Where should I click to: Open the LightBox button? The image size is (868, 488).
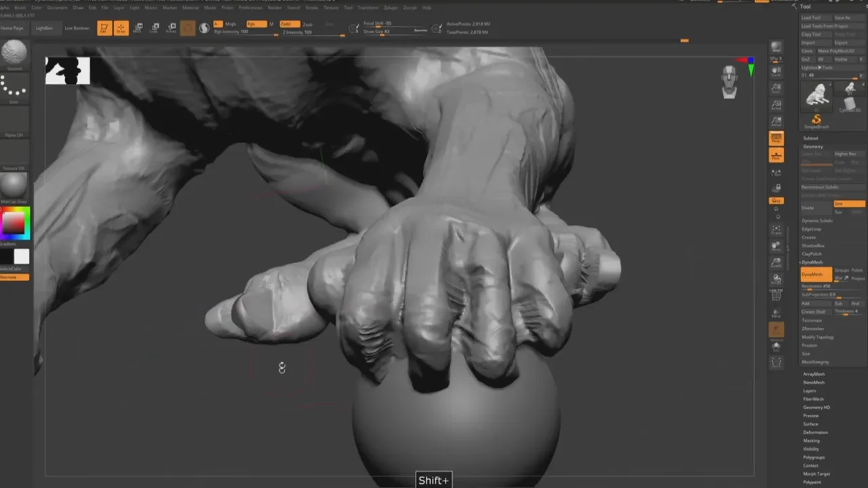[x=44, y=28]
